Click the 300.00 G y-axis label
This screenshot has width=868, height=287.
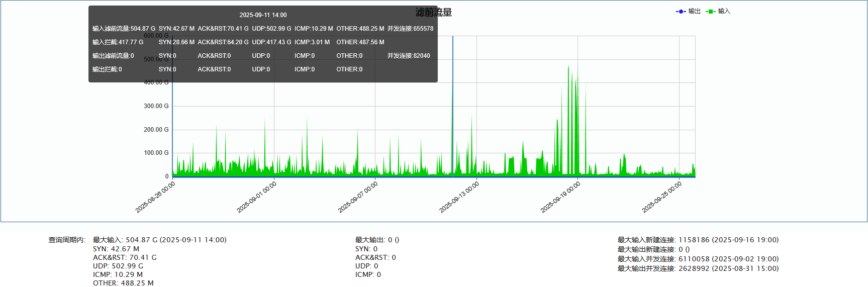point(156,106)
